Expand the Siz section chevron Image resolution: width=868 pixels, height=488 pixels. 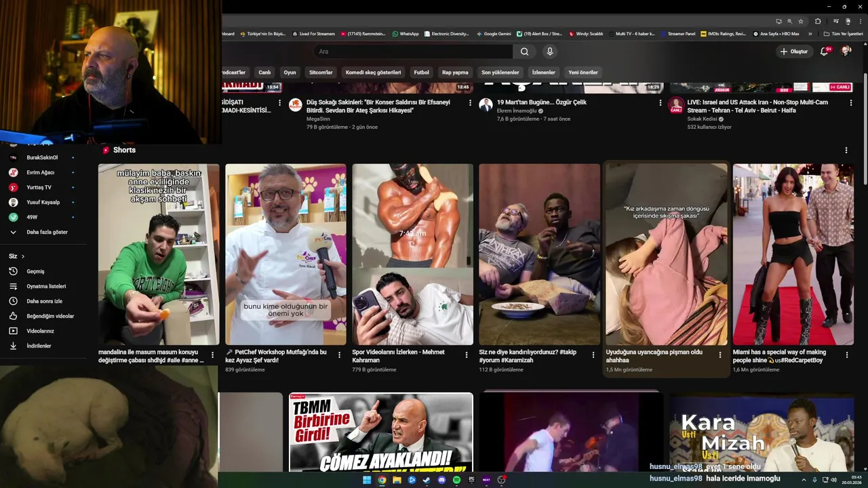[x=23, y=256]
